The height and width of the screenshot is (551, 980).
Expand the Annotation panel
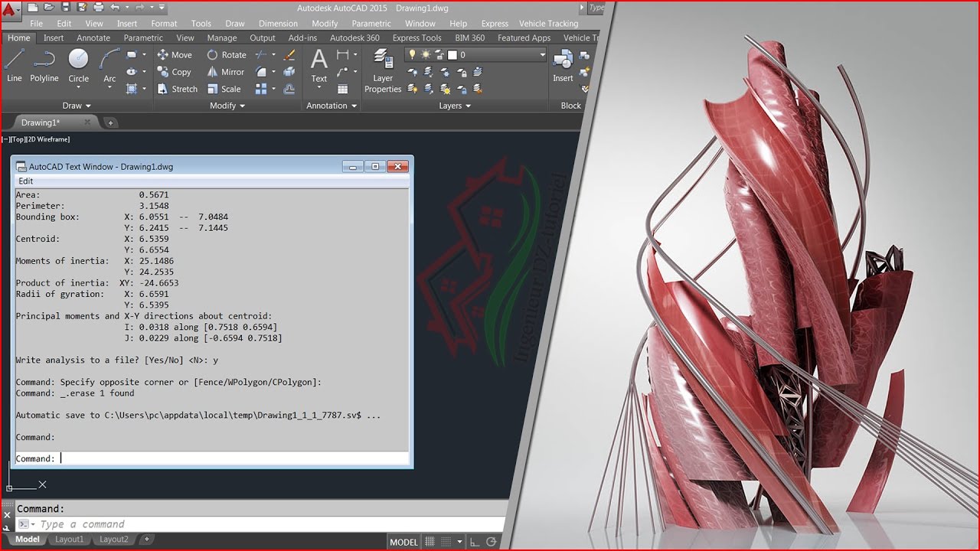[x=332, y=106]
